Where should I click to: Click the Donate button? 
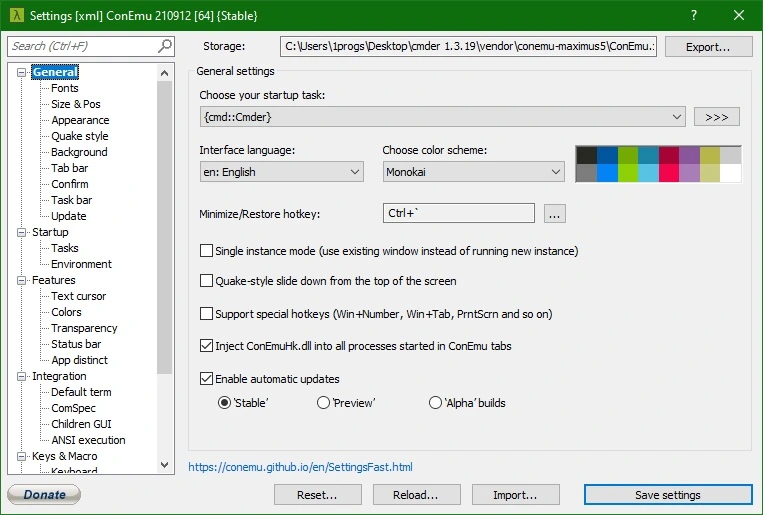[44, 494]
